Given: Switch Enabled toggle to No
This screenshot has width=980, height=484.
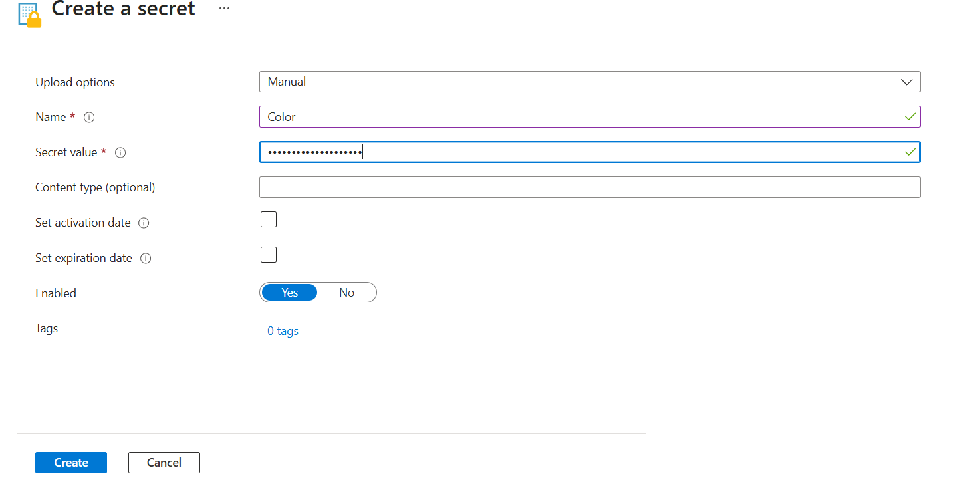Looking at the screenshot, I should coord(346,293).
